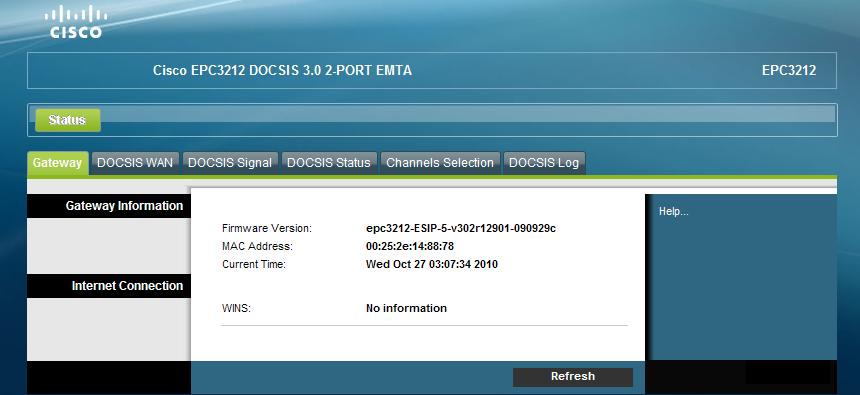This screenshot has width=860, height=395.
Task: Open the Status section button
Action: tap(67, 120)
